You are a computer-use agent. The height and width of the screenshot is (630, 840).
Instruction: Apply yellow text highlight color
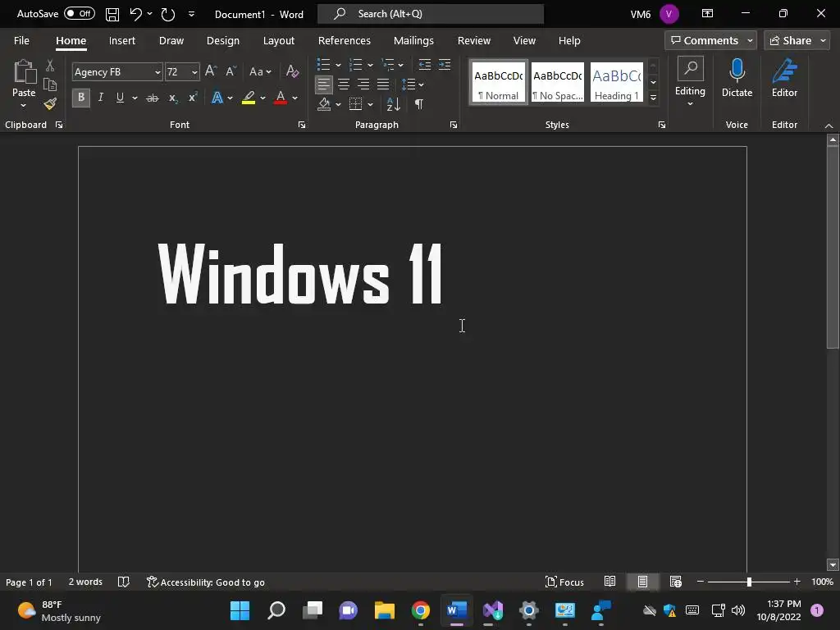click(249, 98)
